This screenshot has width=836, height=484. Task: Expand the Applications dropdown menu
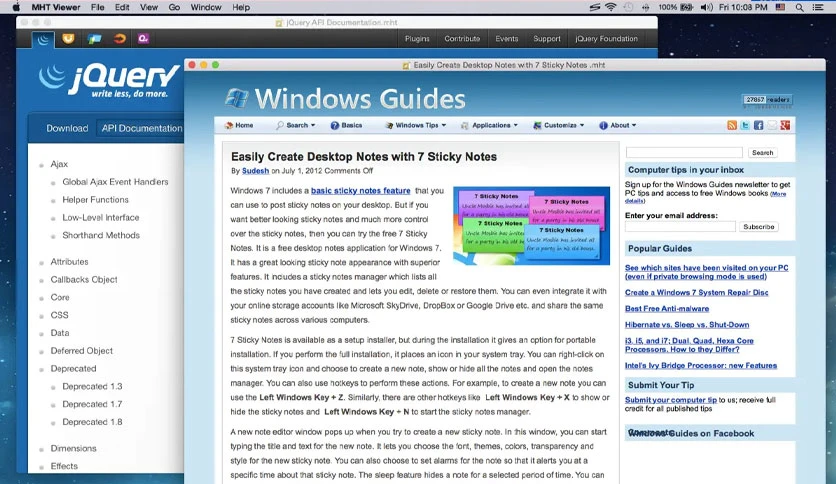(x=489, y=125)
